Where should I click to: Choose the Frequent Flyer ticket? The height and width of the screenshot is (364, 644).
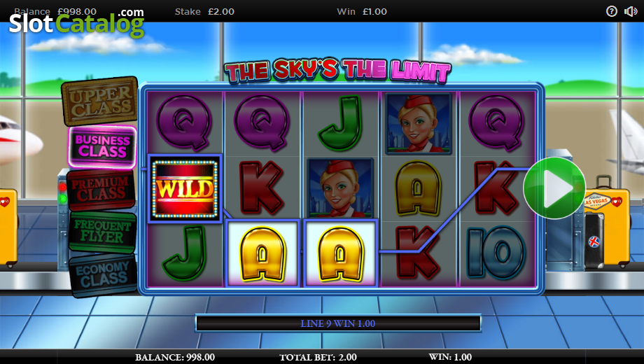point(102,232)
